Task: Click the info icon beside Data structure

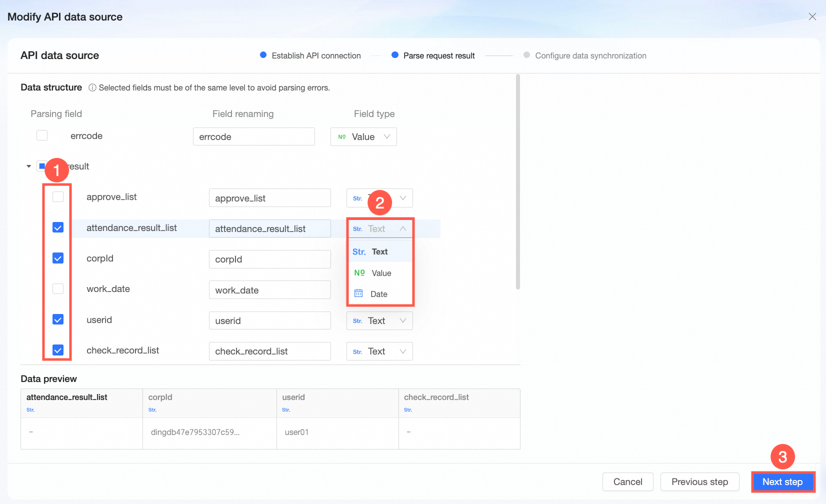Action: 92,88
